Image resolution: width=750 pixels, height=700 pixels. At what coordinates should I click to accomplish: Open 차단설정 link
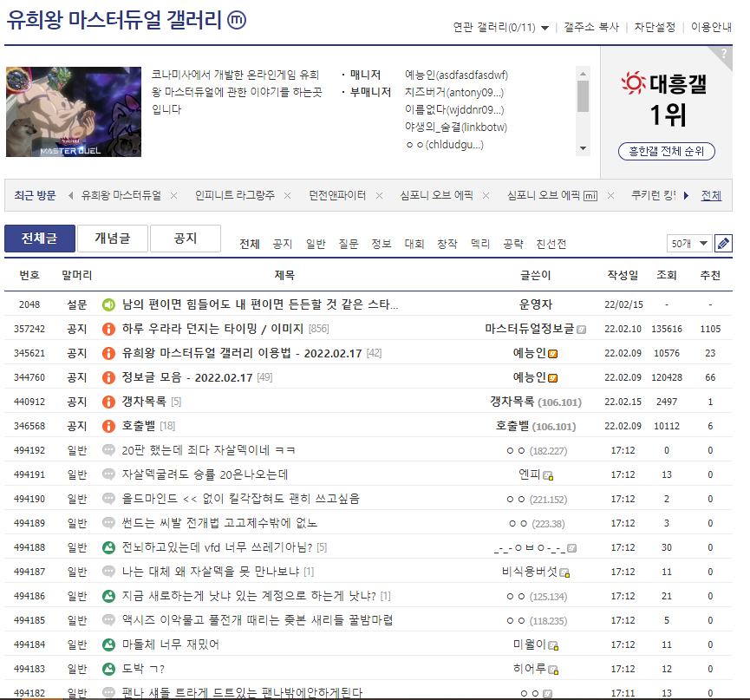(x=655, y=27)
